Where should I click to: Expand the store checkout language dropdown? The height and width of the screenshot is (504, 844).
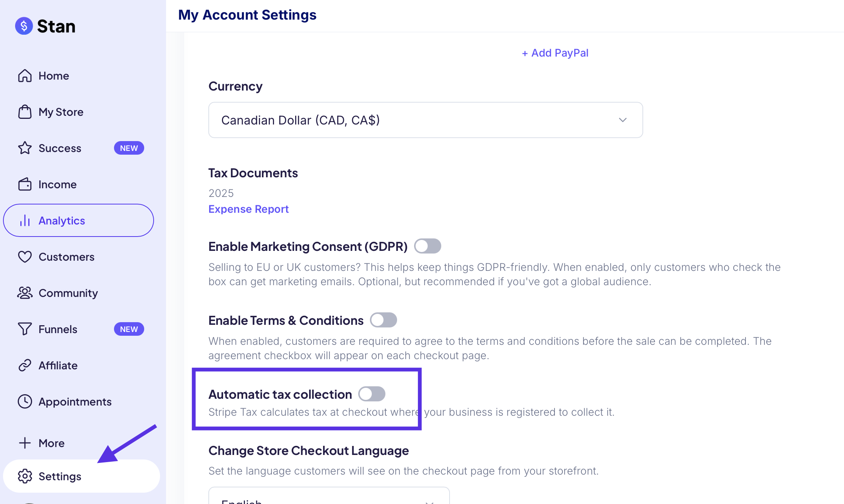(x=329, y=496)
